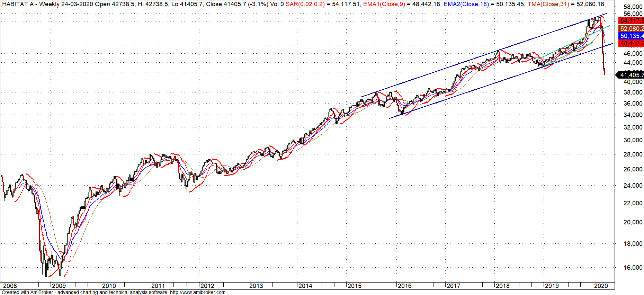Click the HABITAT A - Weekly title text
This screenshot has width=644, height=295.
31,4
